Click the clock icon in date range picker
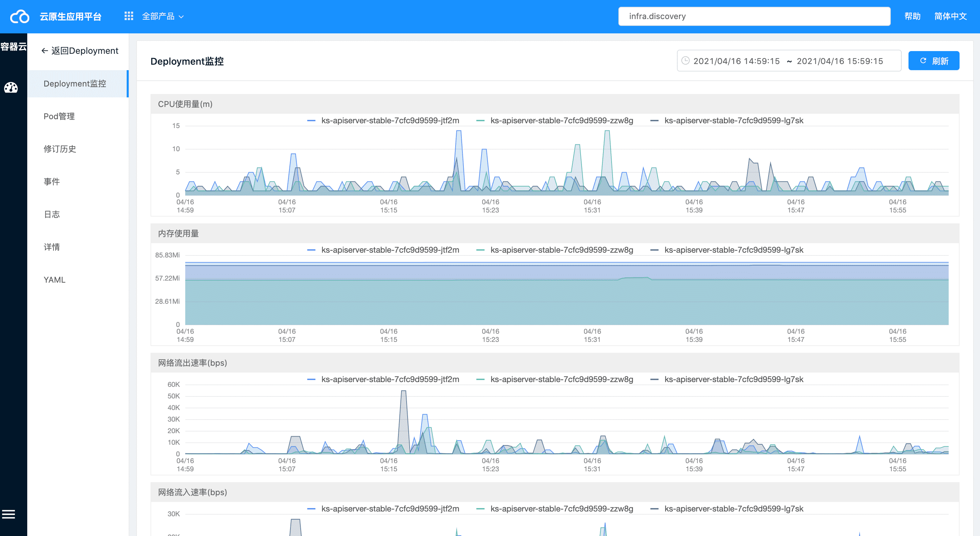The image size is (980, 536). point(685,61)
